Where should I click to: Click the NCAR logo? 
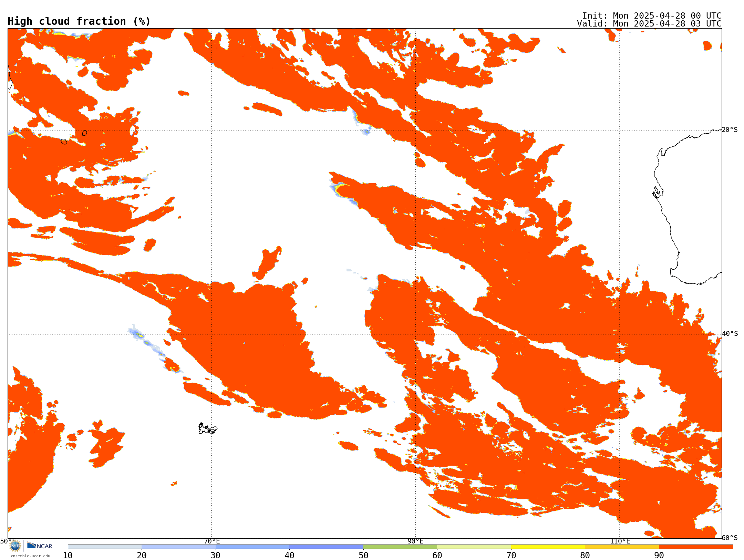point(40,546)
